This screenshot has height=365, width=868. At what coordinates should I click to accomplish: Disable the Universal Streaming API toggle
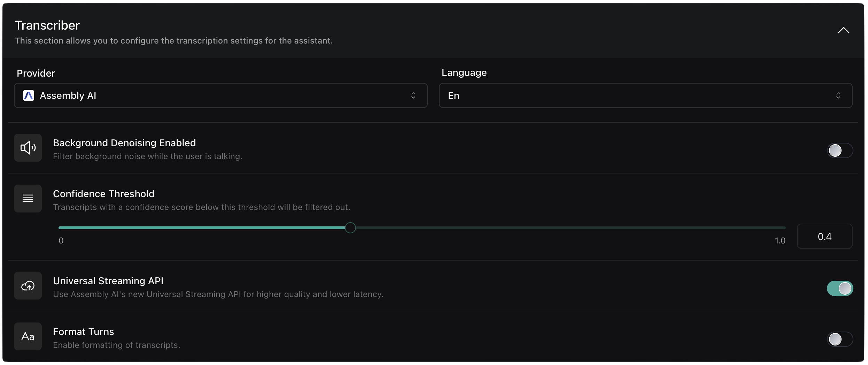(839, 288)
